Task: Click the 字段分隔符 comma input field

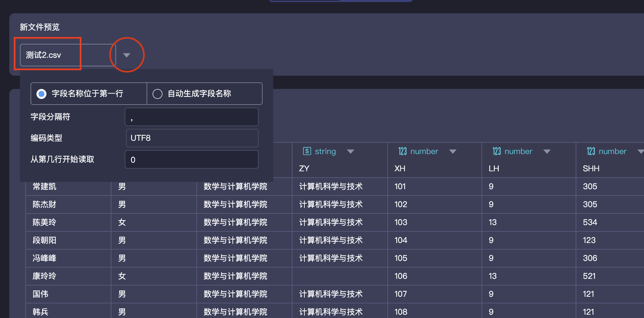Action: point(192,117)
